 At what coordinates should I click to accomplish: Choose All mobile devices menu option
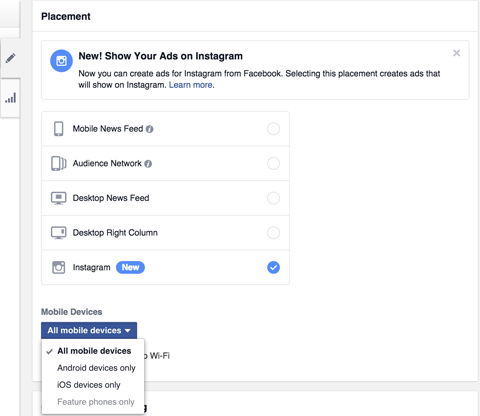(x=93, y=351)
